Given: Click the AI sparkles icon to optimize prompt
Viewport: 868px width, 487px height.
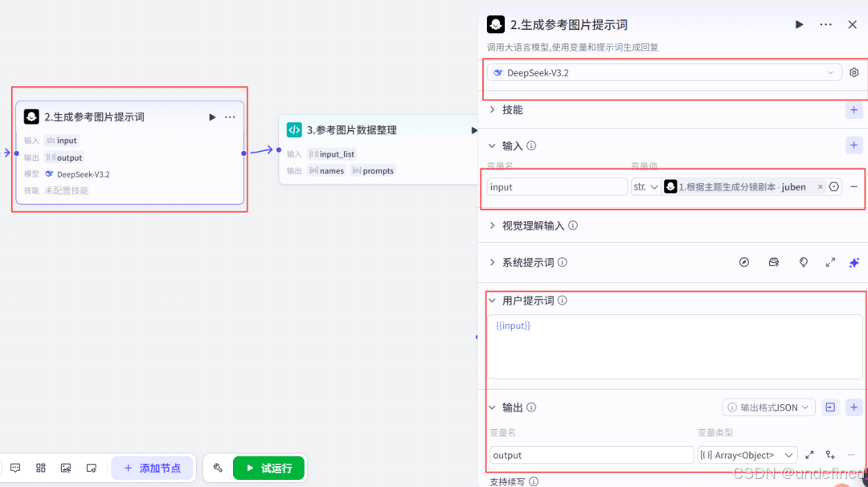Looking at the screenshot, I should point(854,262).
